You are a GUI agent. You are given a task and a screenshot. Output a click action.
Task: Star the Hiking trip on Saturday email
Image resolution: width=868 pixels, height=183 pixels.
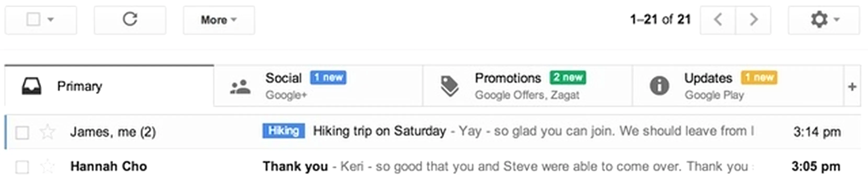pyautogui.click(x=48, y=132)
